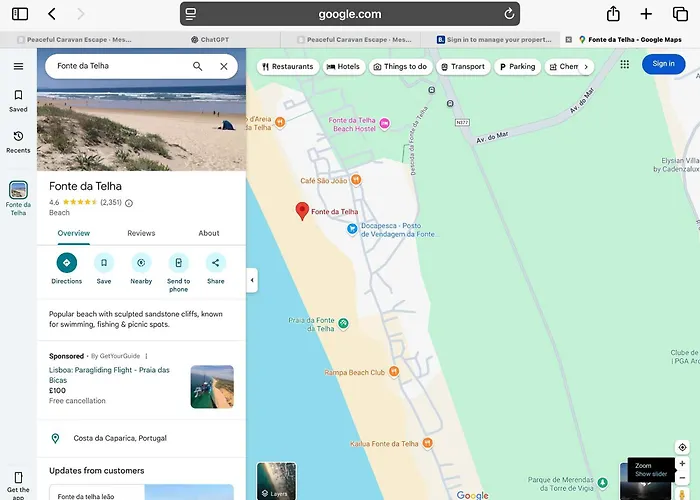Filter map by Restaurants chip

(286, 67)
